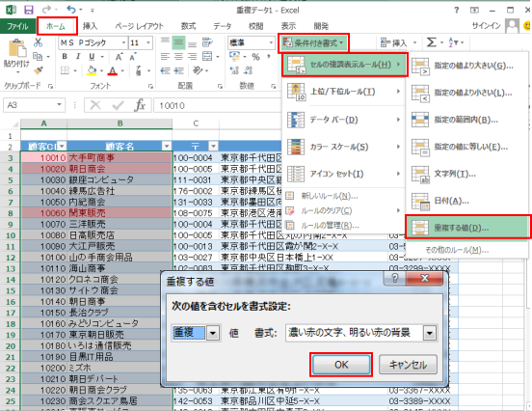
Task: Decrease font size with small A icon
Action: click(x=133, y=57)
